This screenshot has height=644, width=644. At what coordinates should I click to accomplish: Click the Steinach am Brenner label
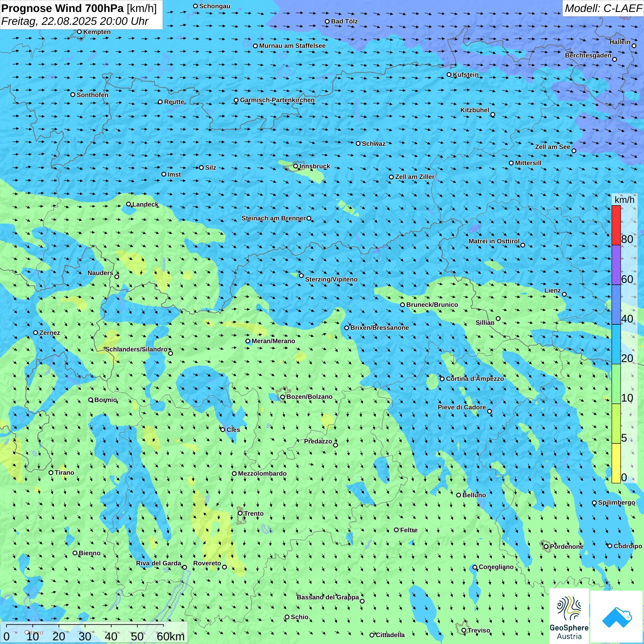click(x=274, y=218)
